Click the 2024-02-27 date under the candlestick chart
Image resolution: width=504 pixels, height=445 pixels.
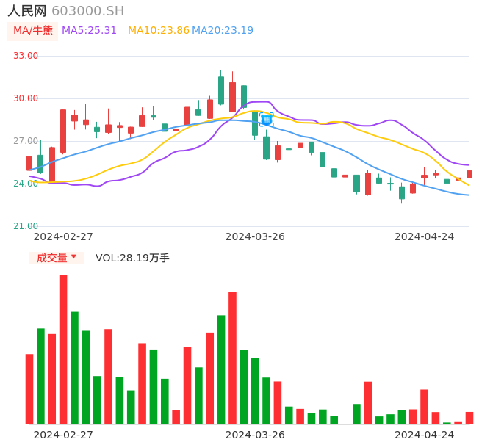(63, 236)
